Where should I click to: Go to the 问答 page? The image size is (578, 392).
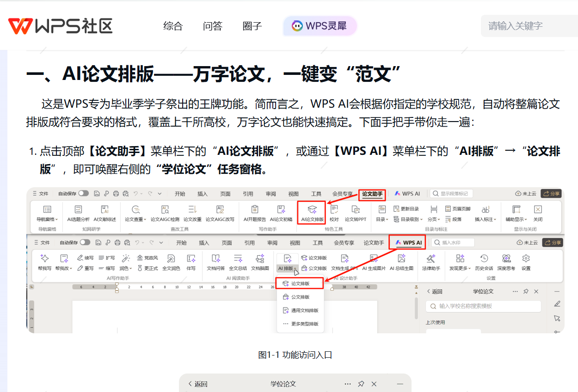click(x=213, y=26)
